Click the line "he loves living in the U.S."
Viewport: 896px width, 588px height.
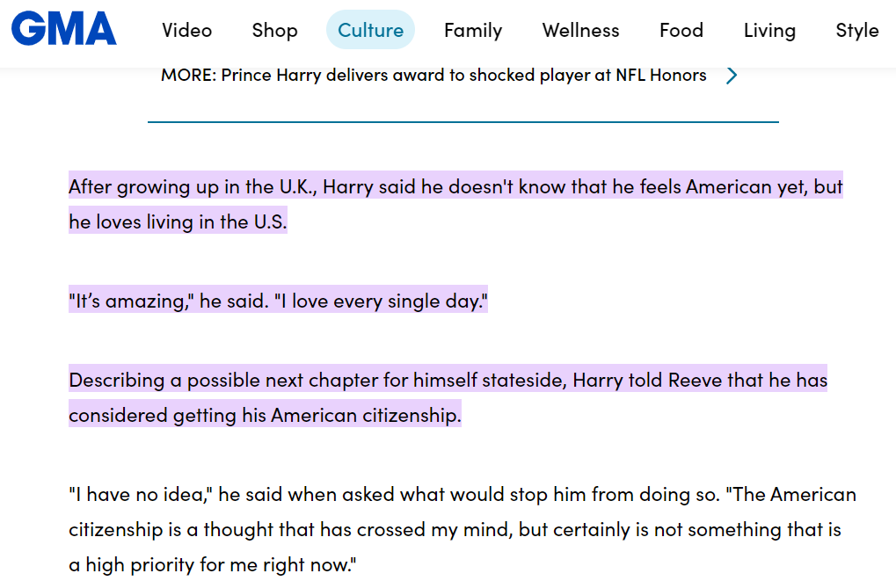pos(178,221)
